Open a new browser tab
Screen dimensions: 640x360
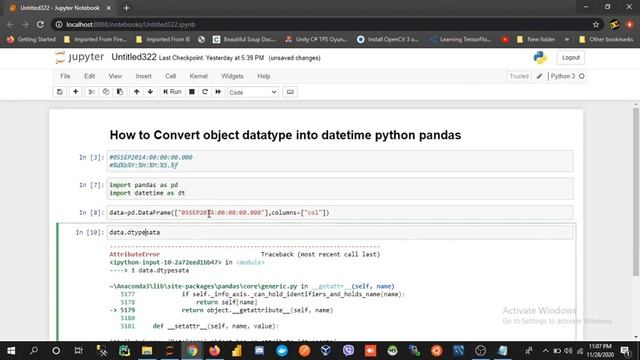[126, 8]
